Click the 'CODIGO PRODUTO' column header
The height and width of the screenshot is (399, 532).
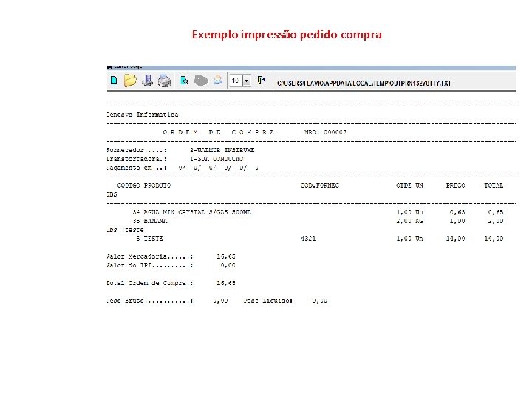coord(144,185)
